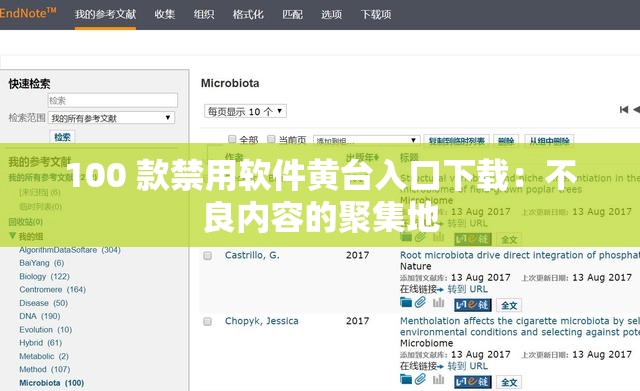Open the Disease (50) group
This screenshot has height=391, width=640.
pos(44,303)
